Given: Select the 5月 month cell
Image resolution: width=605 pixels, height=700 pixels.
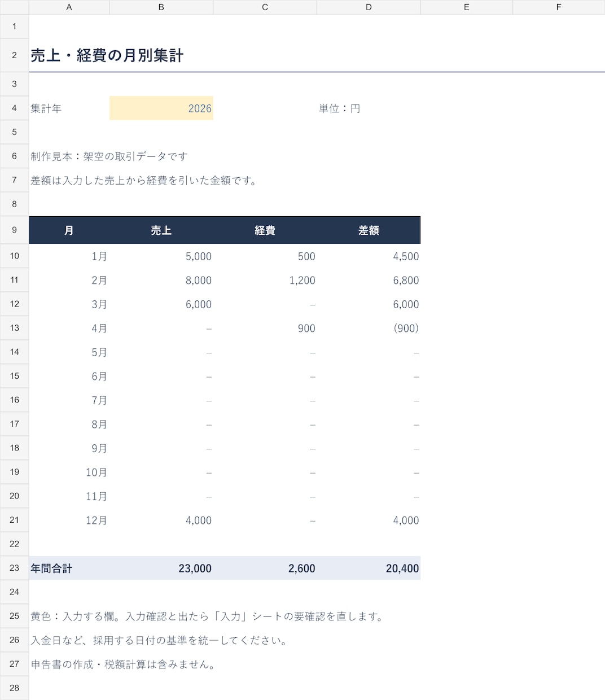Looking at the screenshot, I should (x=69, y=352).
